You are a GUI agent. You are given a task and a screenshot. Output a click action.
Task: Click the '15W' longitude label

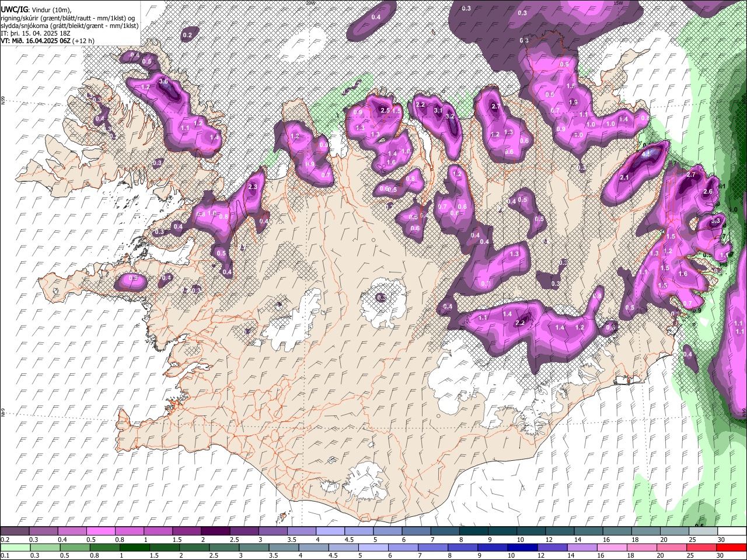click(618, 3)
